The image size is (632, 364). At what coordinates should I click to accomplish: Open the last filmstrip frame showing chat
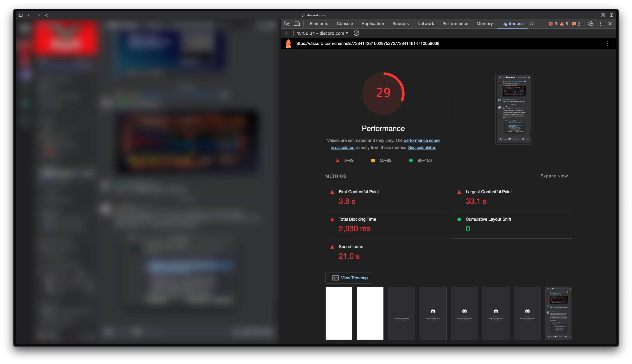coord(559,313)
